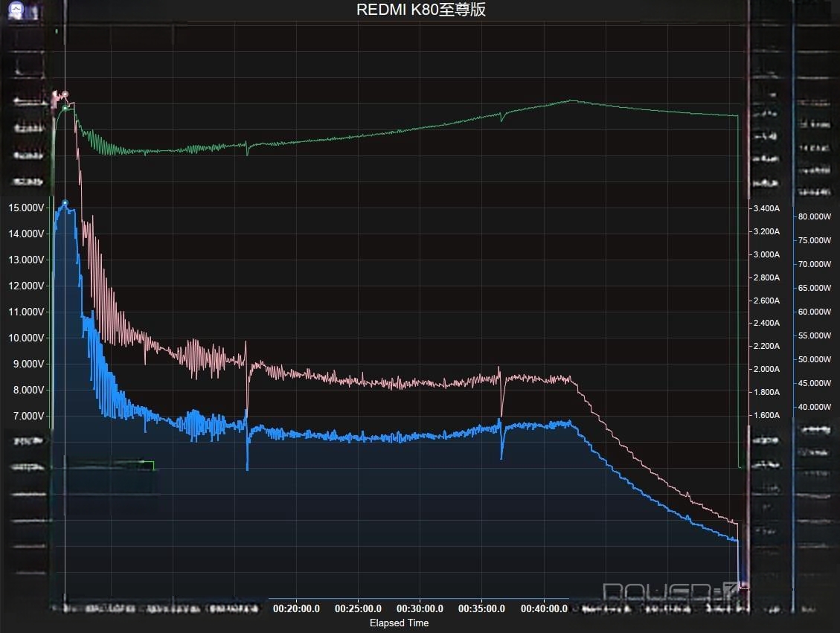
Task: Select the 00:40:00.0 time tick label
Action: pyautogui.click(x=544, y=609)
